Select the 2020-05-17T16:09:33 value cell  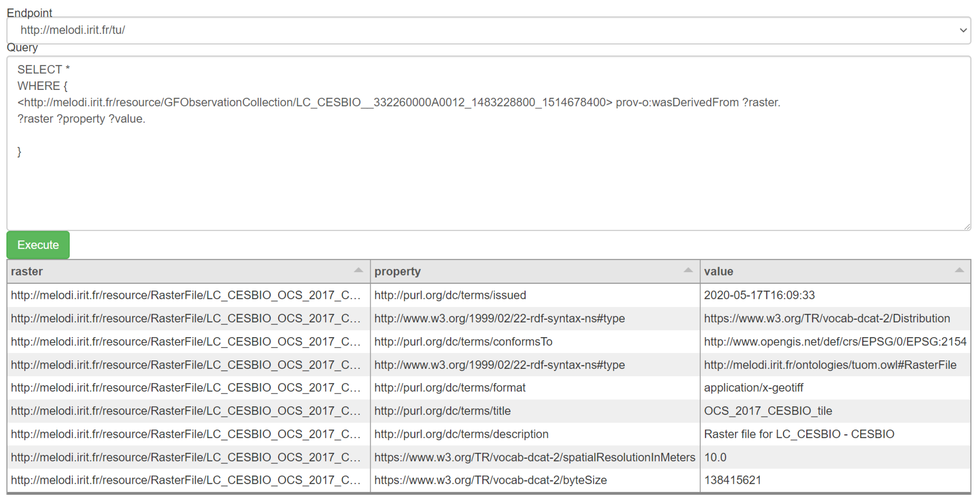pyautogui.click(x=759, y=295)
